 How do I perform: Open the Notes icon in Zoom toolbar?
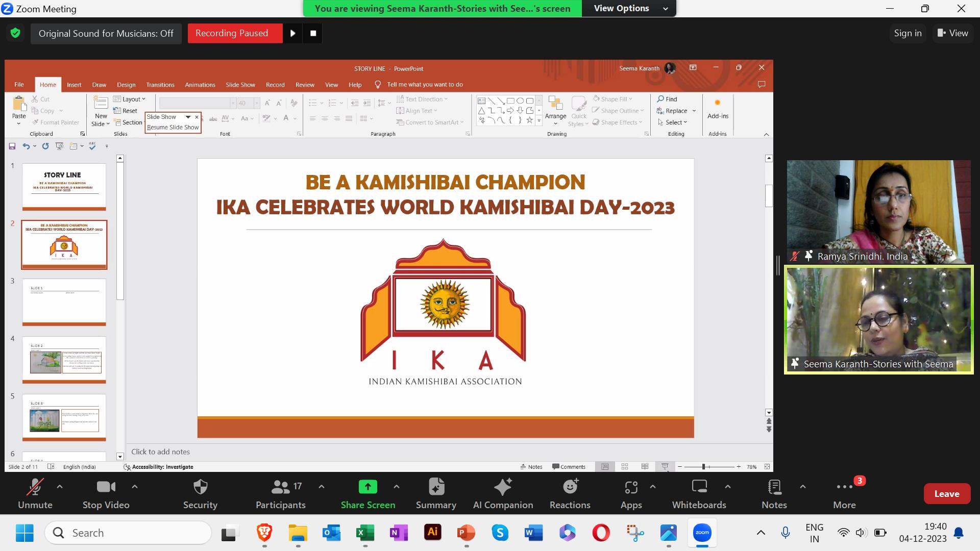click(774, 487)
